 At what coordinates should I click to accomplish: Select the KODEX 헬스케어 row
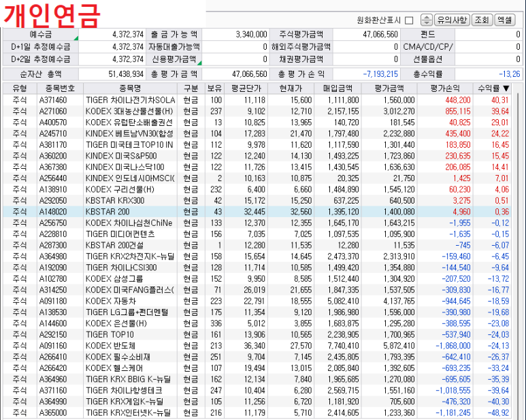coord(257,368)
